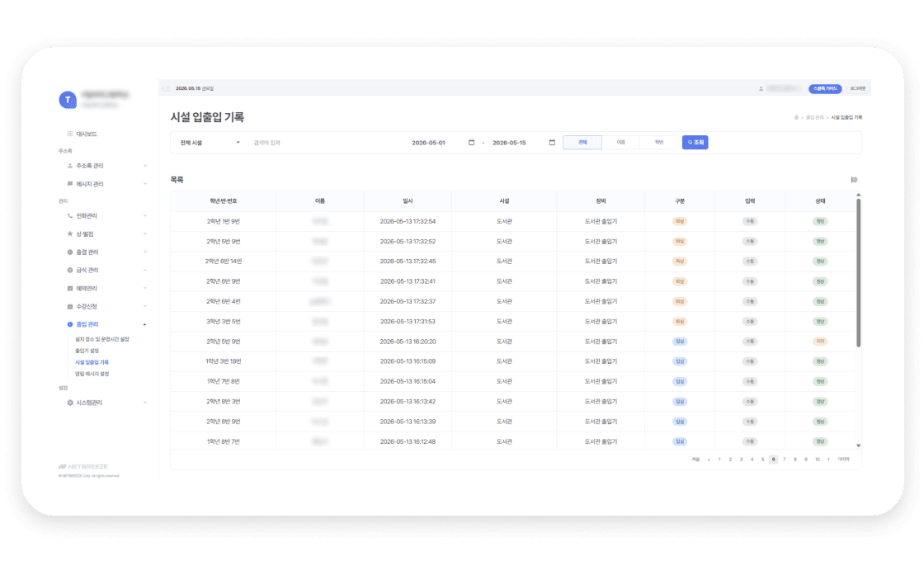The height and width of the screenshot is (561, 924).
Task: Click the table scrollbar up arrow
Action: coord(859,195)
